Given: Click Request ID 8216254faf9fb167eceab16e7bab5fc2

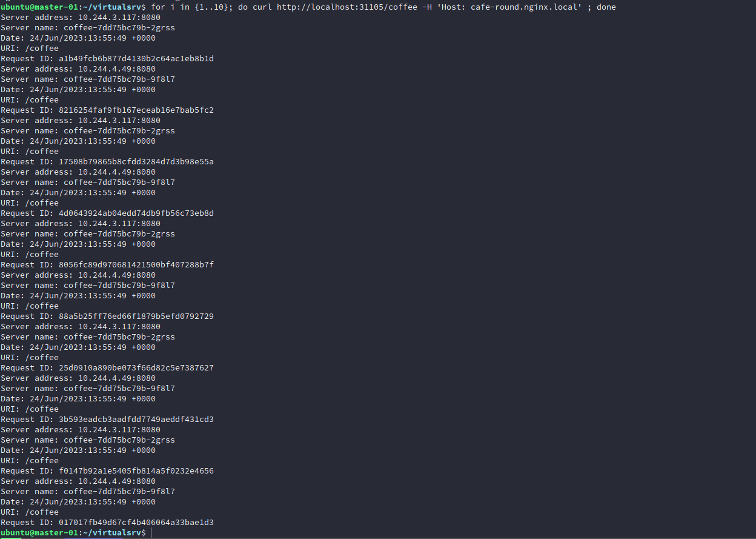Looking at the screenshot, I should click(136, 110).
